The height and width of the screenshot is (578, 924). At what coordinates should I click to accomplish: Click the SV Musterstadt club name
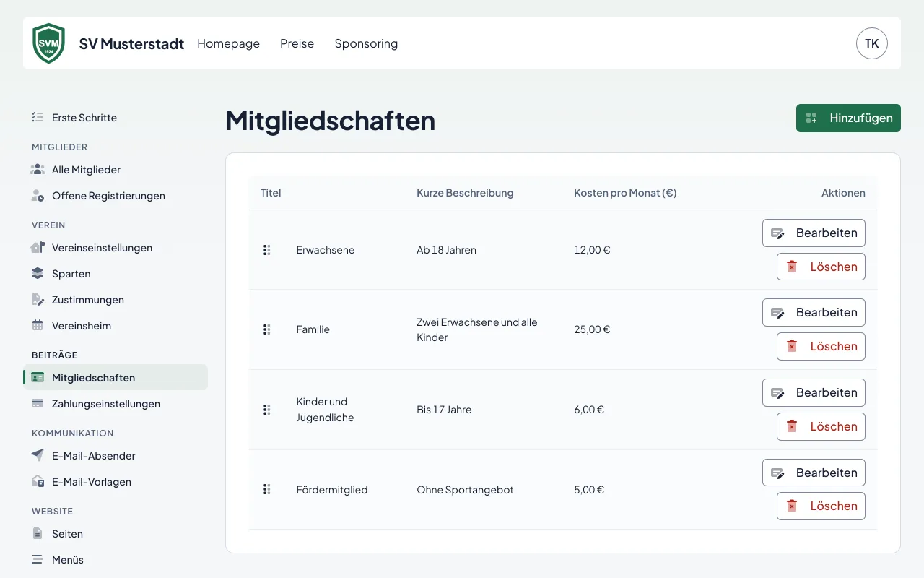click(131, 43)
